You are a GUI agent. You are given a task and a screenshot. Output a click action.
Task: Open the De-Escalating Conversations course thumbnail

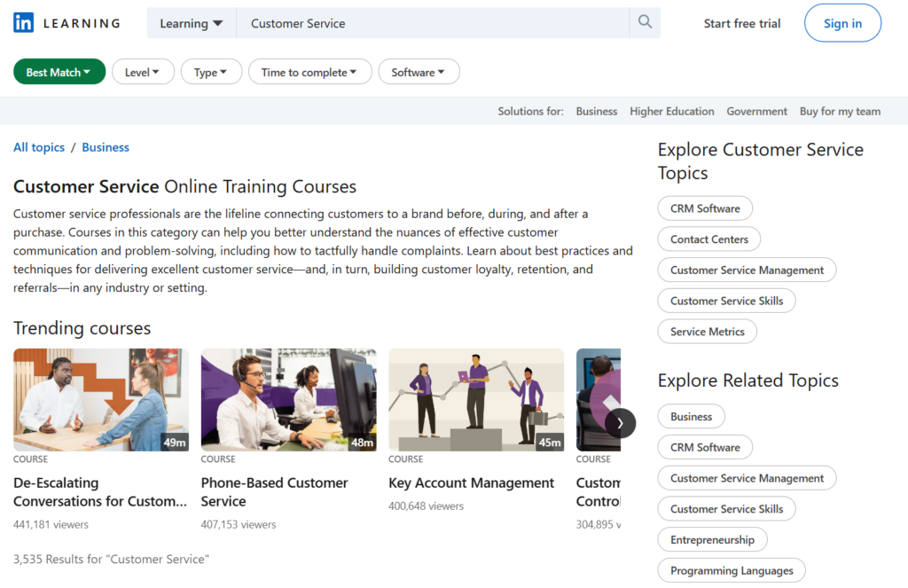[x=101, y=400]
